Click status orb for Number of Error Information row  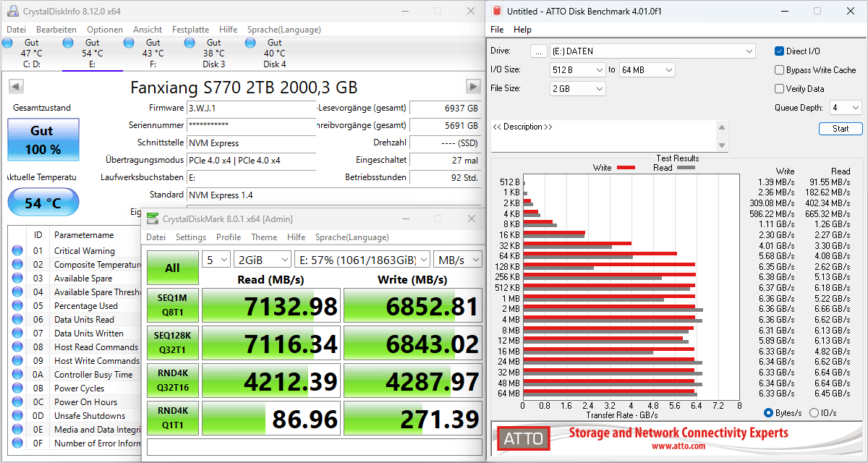coord(17,443)
